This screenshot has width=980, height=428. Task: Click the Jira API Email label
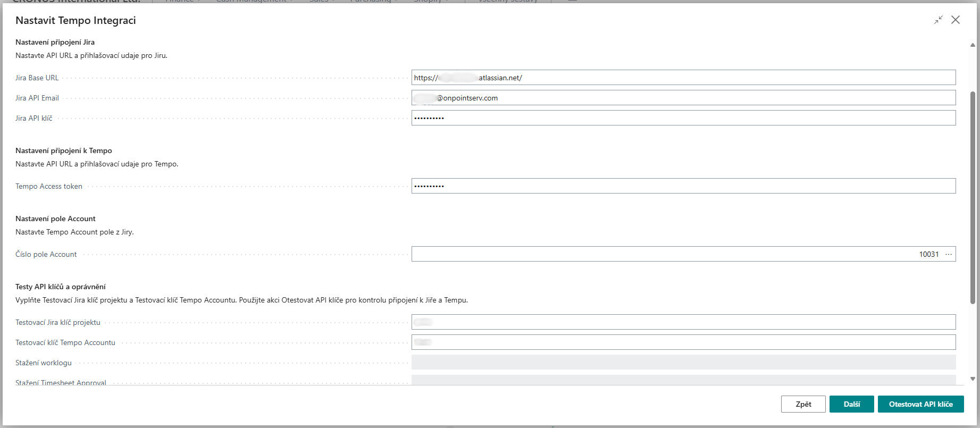tap(37, 98)
